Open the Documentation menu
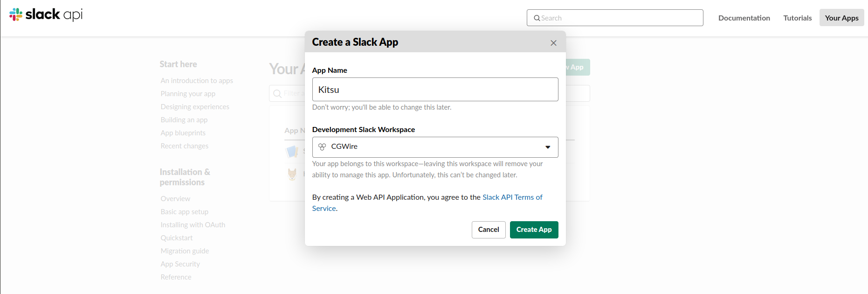Screen dimensions: 868x294 pos(744,18)
